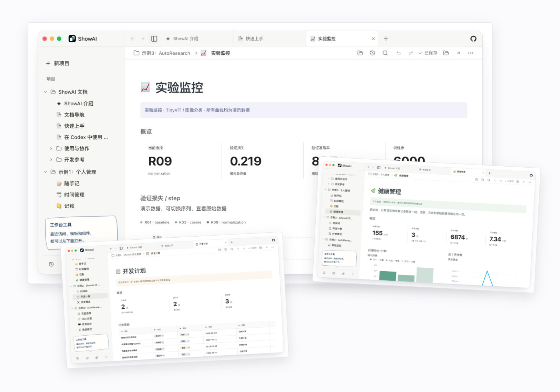Go forward with the right arrow in the 实验监控 window

142,39
